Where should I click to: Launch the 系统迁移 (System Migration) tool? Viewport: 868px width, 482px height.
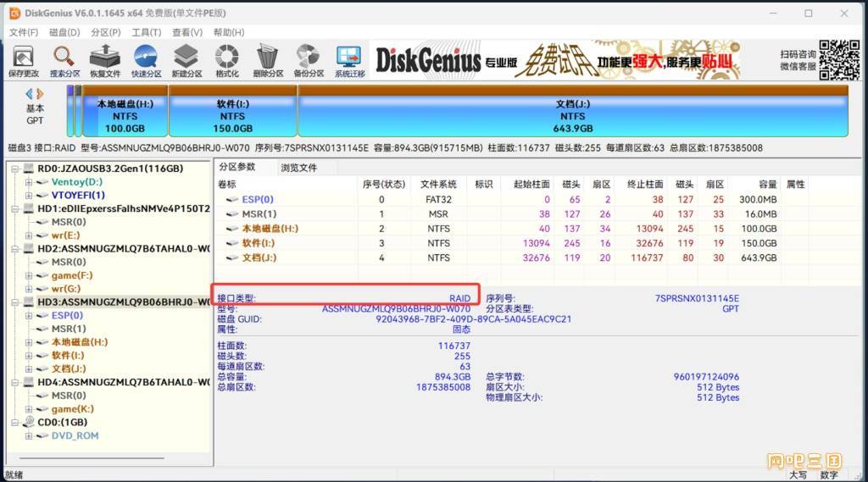click(x=348, y=61)
